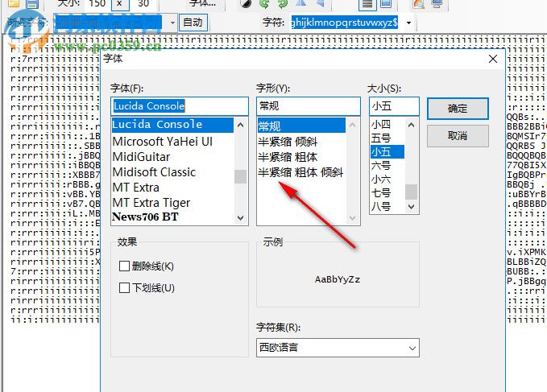
Task: Click the flip vertical blue triangles icon
Action: click(x=320, y=3)
